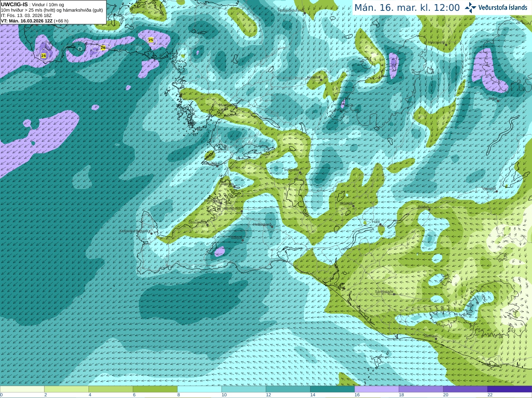Click the Setur station label
The width and height of the screenshot is (532, 398).
tap(493, 99)
